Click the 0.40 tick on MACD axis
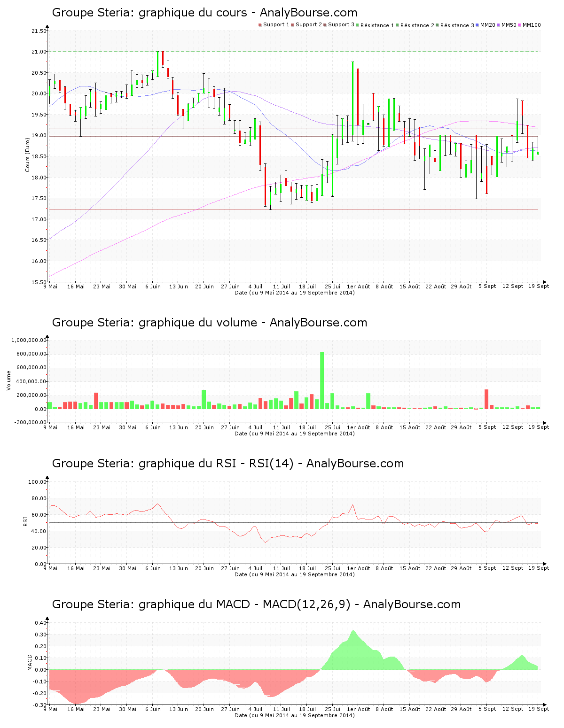The width and height of the screenshot is (564, 728). 41,623
